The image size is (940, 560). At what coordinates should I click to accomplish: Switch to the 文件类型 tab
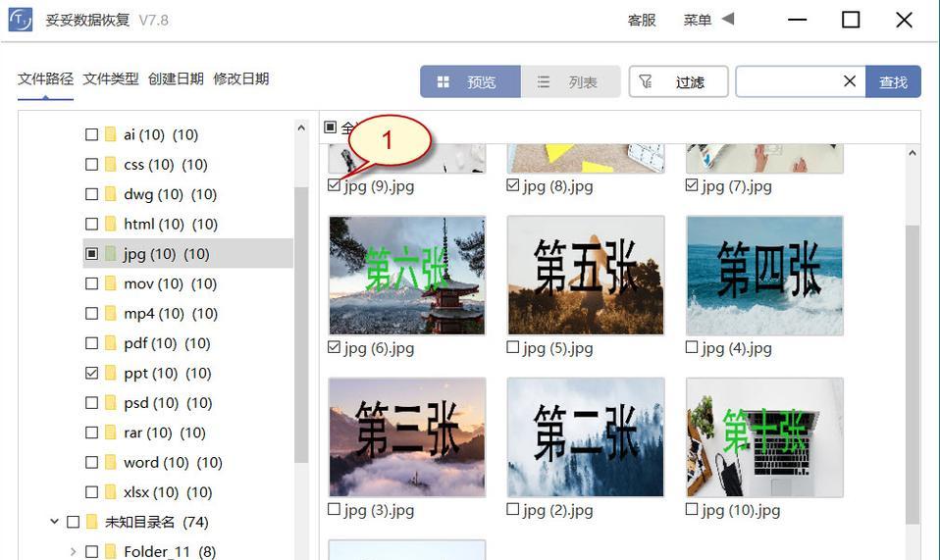pos(111,78)
